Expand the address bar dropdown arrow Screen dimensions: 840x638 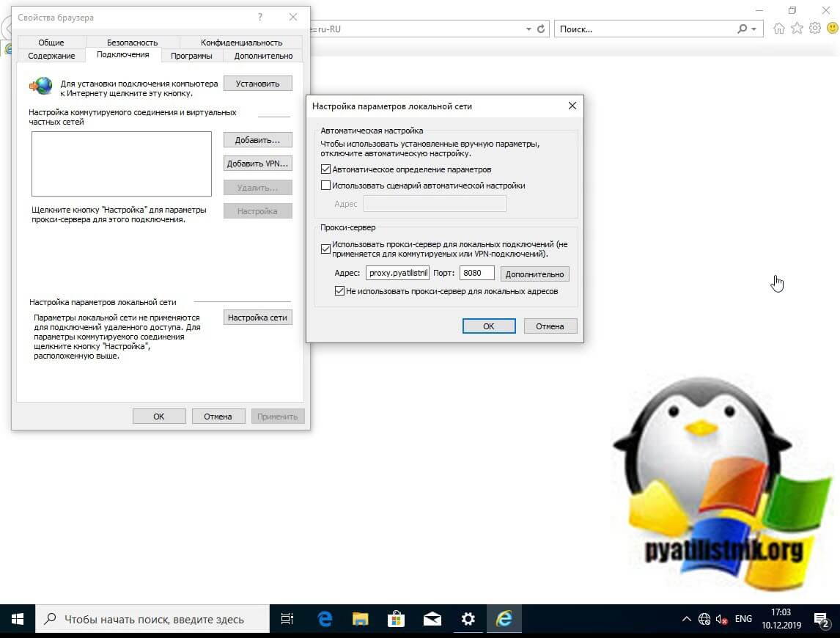pyautogui.click(x=529, y=29)
